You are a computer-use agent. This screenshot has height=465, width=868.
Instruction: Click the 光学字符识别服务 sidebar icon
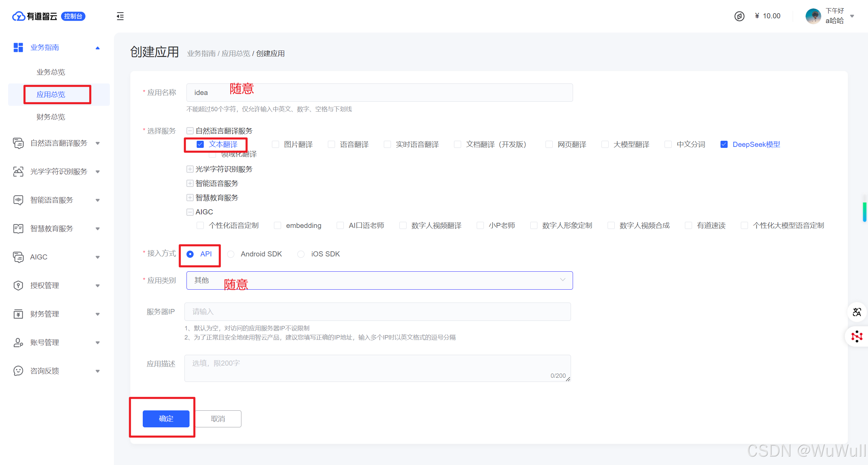point(18,172)
